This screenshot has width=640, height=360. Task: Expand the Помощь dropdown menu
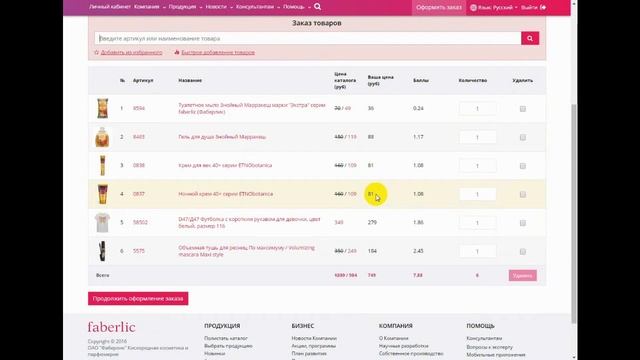(296, 7)
